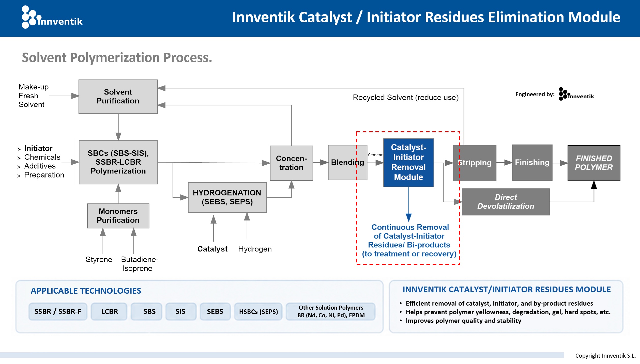Click the SSBR / SSBR-F technology chip
Image resolution: width=640 pixels, height=364 pixels.
pos(58,311)
